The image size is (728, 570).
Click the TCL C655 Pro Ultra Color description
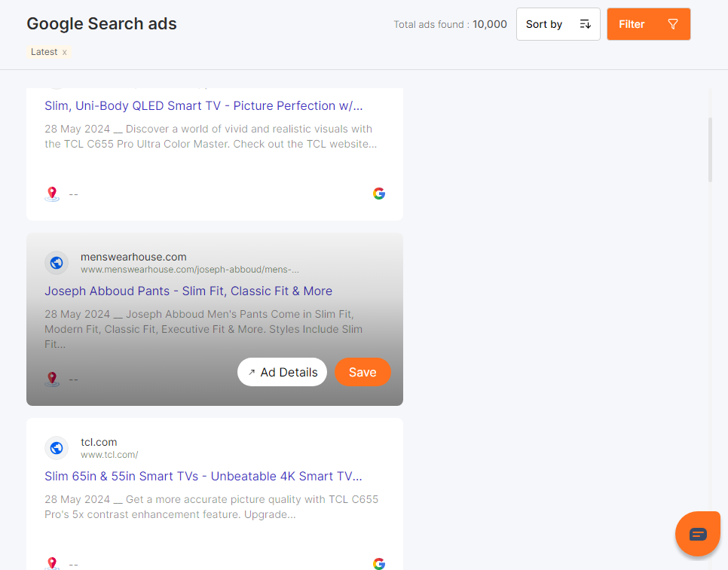pos(211,136)
